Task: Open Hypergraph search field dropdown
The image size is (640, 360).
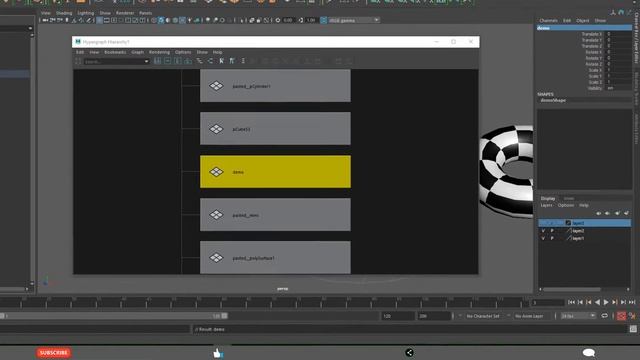Action: coord(147,61)
